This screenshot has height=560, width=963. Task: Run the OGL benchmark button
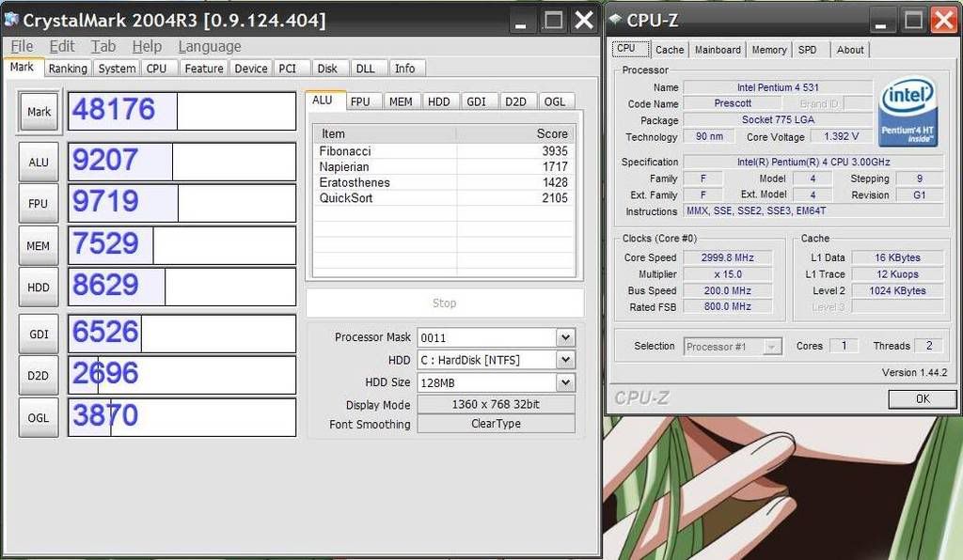39,418
